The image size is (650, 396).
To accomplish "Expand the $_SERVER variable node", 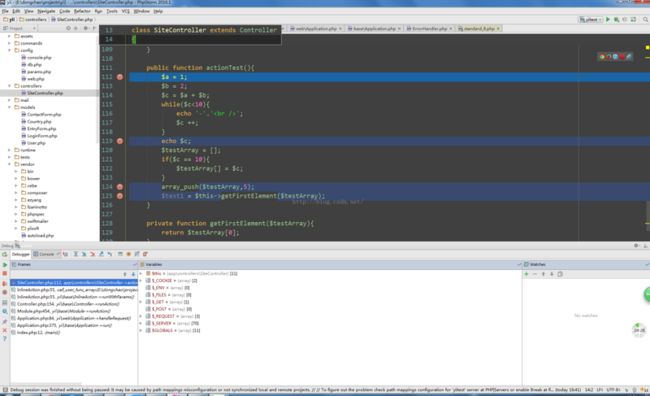I will pyautogui.click(x=141, y=323).
